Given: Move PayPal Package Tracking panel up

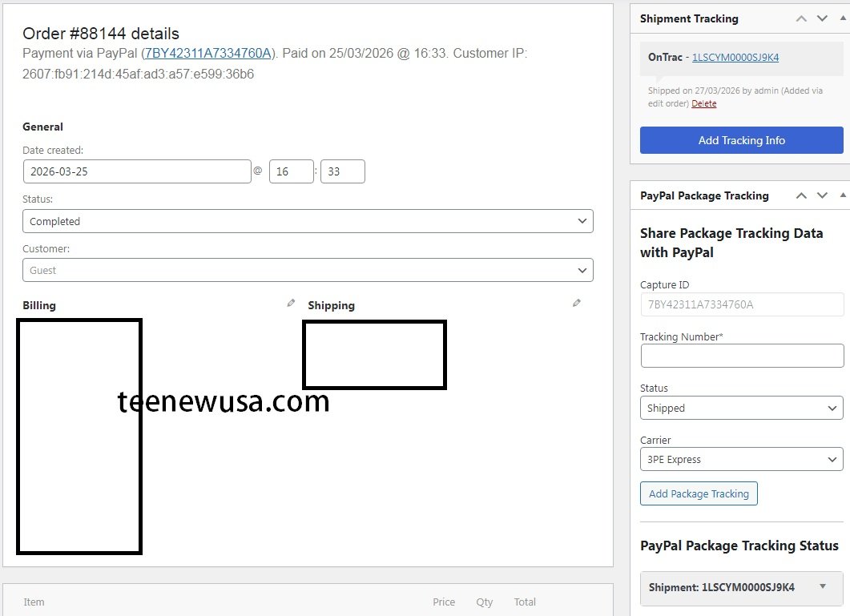Looking at the screenshot, I should [801, 195].
